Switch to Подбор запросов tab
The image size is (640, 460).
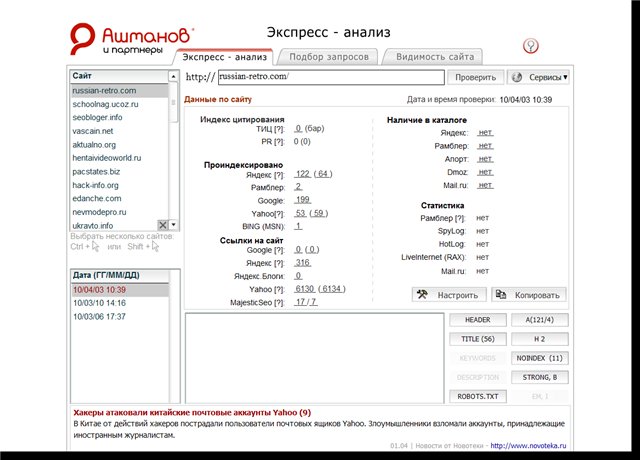point(329,57)
